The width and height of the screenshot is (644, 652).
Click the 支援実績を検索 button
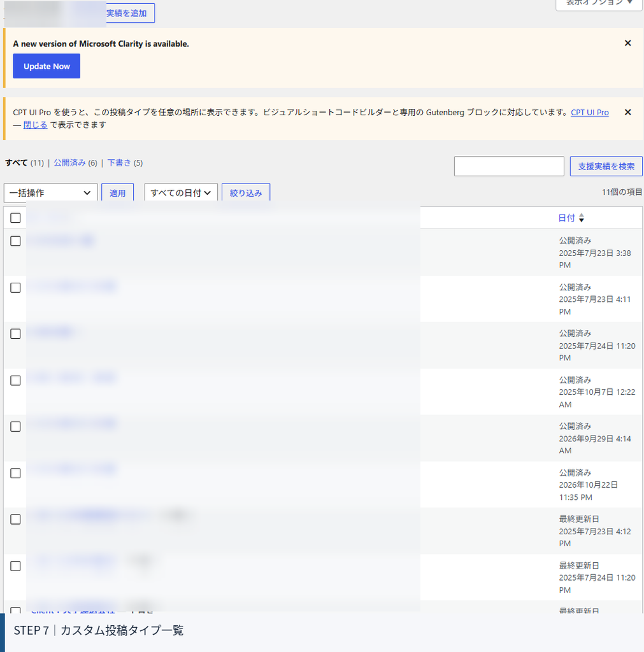(606, 166)
